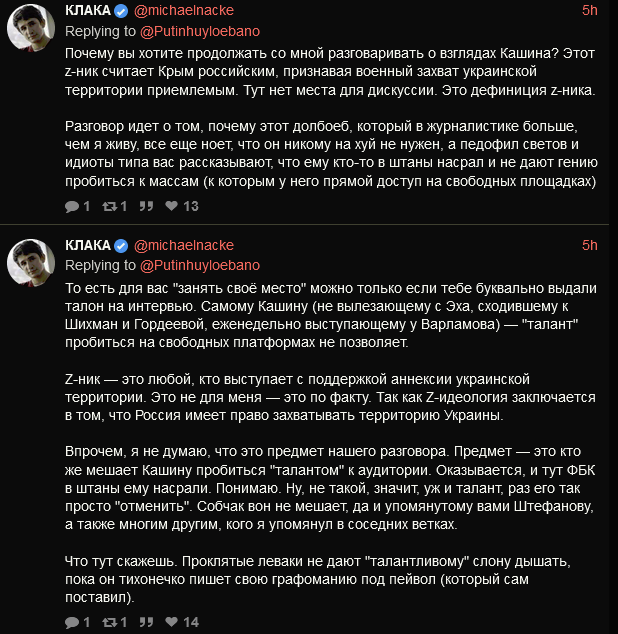Click the verified badge on the 'Почему вы хотите' tweet

121,11
